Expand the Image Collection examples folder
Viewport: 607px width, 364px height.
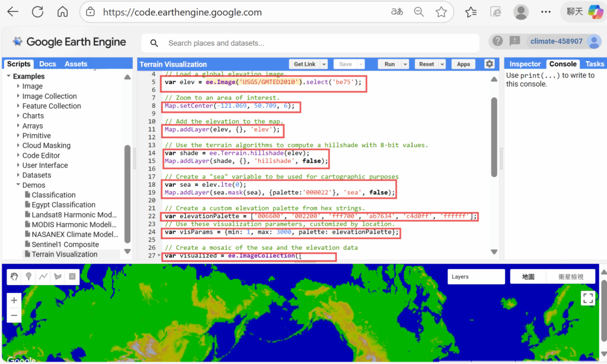point(18,96)
